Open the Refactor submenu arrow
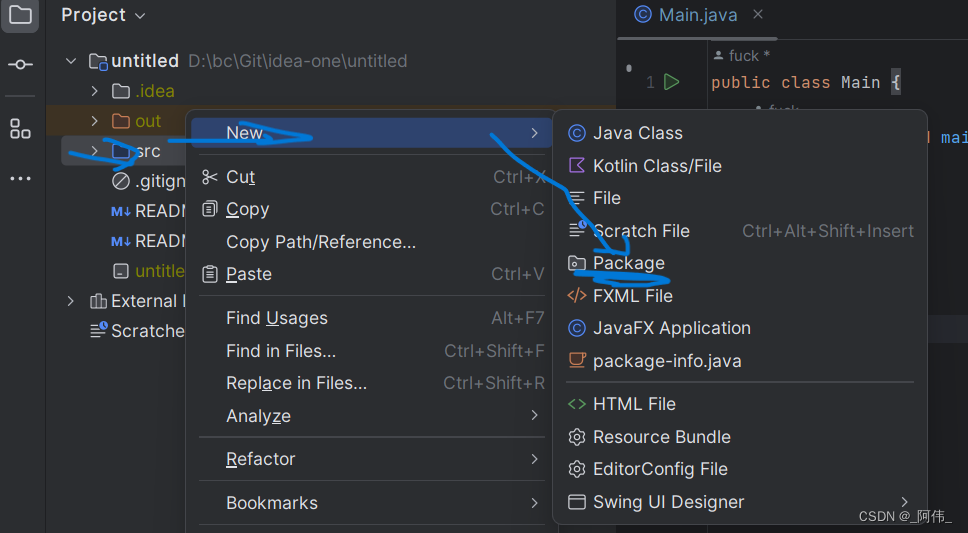The image size is (968, 533). tap(535, 459)
